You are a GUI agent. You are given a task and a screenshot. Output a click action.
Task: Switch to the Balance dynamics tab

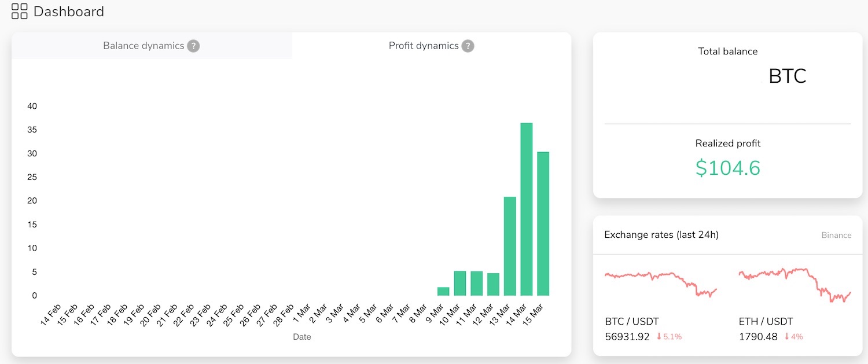144,46
